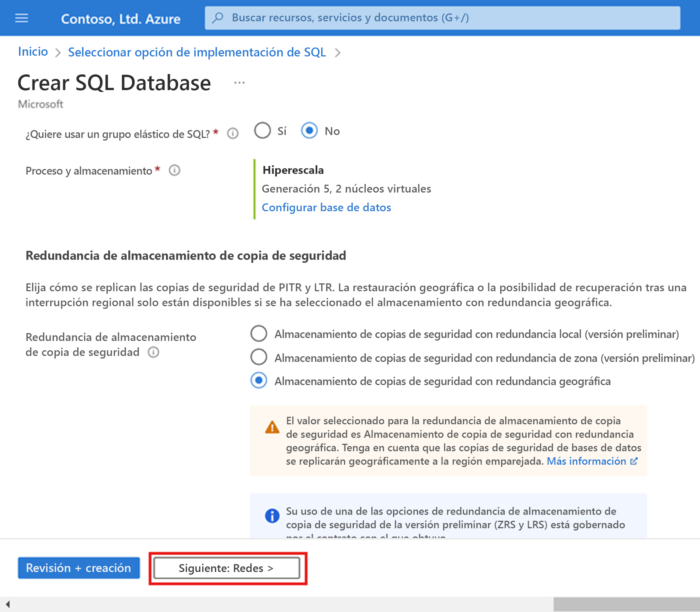The image size is (700, 612).
Task: Click info icon beside Redundancia de almacenamiento label
Action: (153, 352)
